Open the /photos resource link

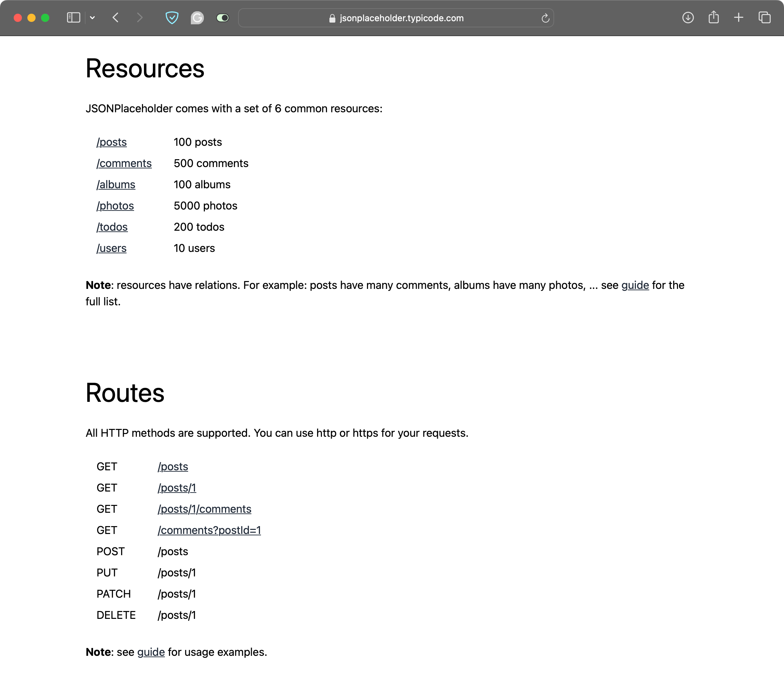(x=115, y=206)
